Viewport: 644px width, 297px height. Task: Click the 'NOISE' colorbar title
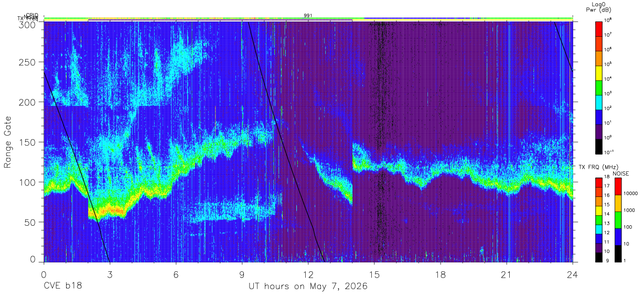coord(621,173)
